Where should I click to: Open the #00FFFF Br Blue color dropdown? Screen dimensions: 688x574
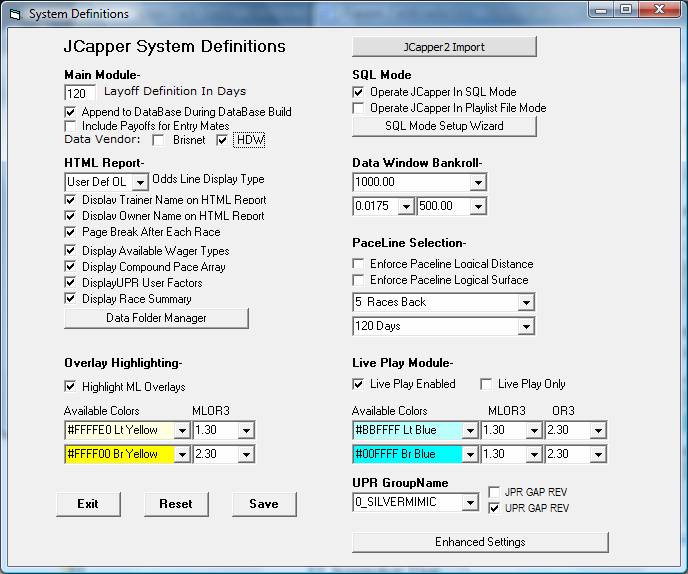(470, 455)
